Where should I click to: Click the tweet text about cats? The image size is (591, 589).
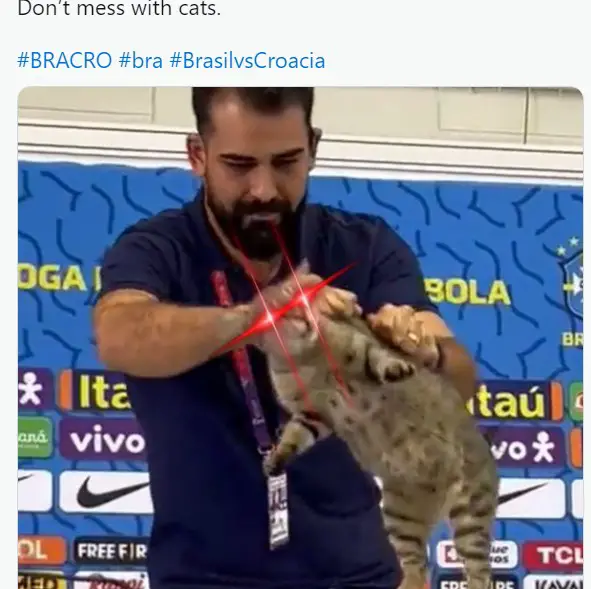(119, 8)
